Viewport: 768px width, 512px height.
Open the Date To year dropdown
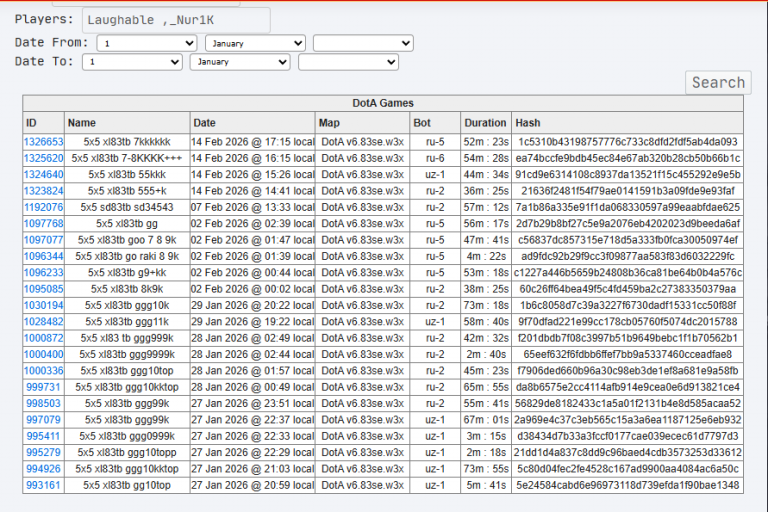(348, 62)
